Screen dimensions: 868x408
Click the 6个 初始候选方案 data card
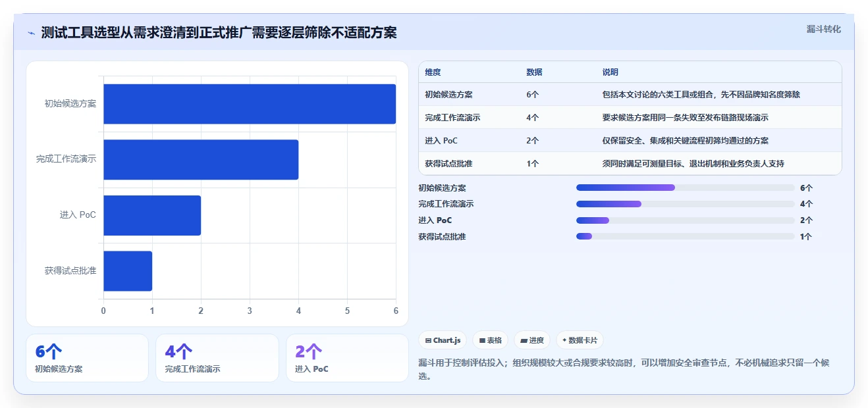[87, 358]
